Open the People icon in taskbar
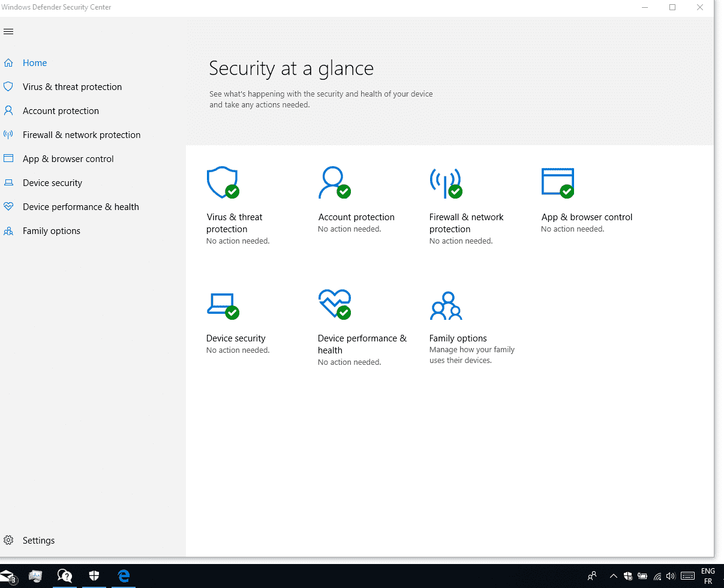 tap(593, 577)
